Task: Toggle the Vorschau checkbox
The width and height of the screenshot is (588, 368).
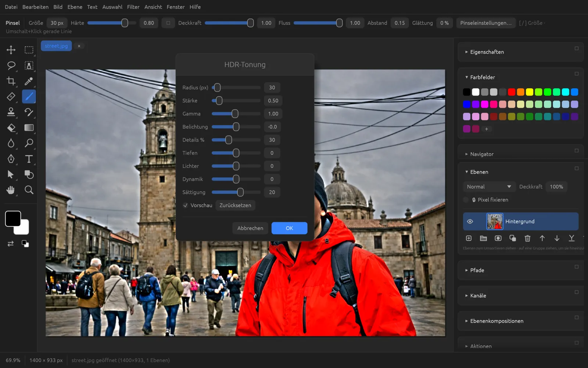Action: pyautogui.click(x=185, y=205)
